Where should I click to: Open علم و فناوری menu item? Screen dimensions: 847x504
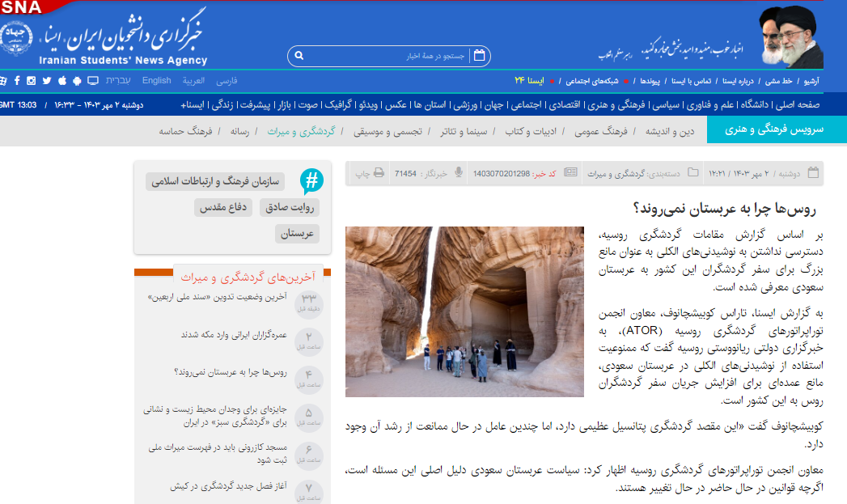[710, 105]
